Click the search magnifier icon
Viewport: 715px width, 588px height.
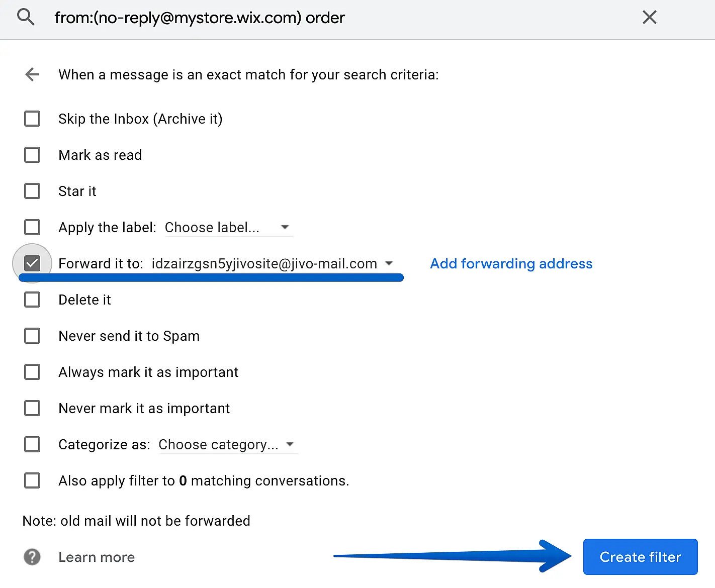coord(26,18)
